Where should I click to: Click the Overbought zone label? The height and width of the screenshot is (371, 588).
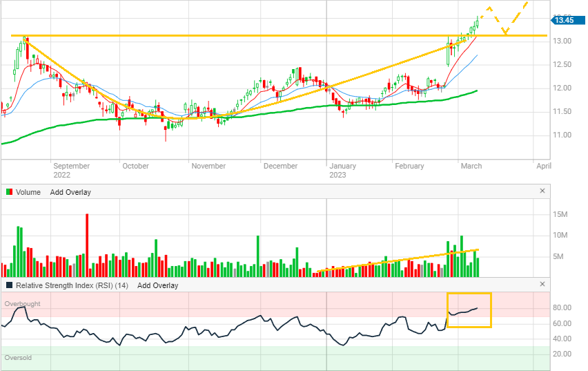point(23,304)
